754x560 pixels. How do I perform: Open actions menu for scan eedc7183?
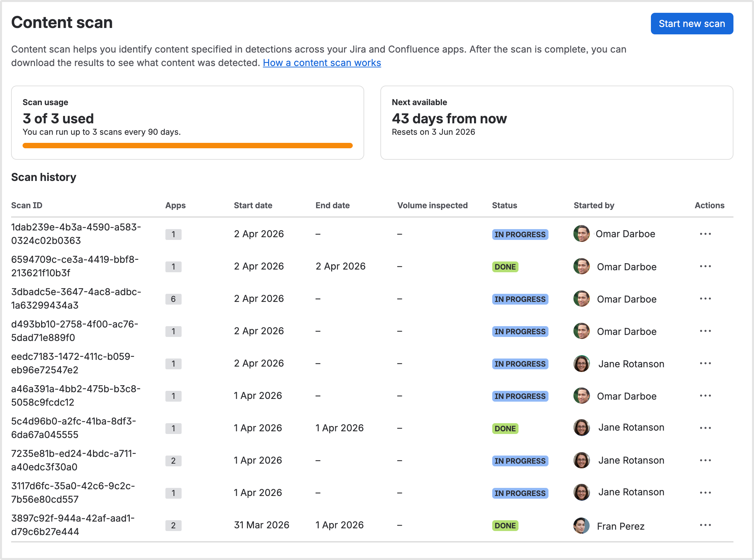[705, 363]
